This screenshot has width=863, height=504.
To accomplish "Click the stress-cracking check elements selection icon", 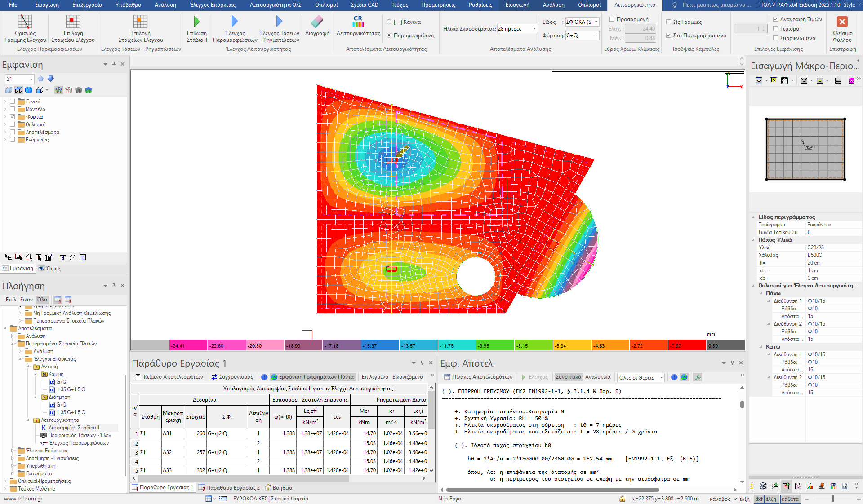I will (x=140, y=22).
